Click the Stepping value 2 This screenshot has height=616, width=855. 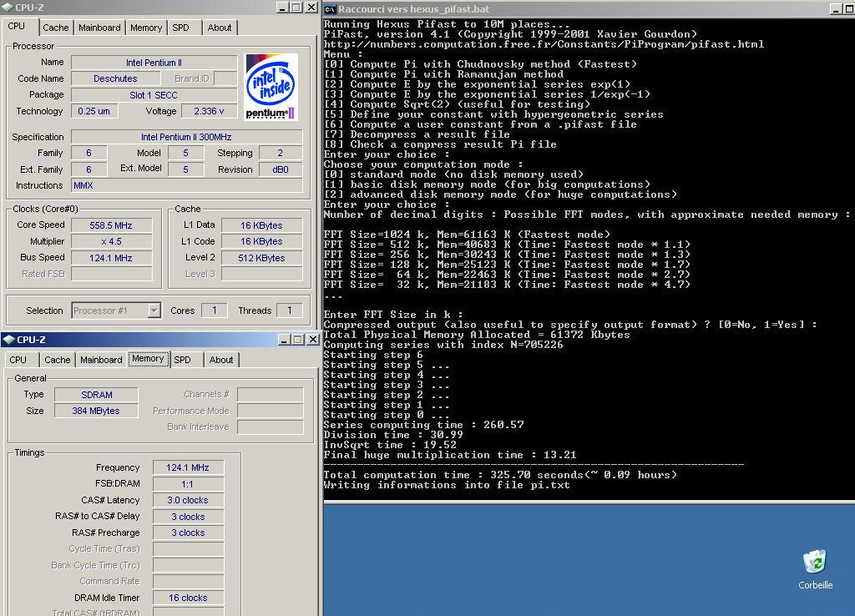coord(281,154)
